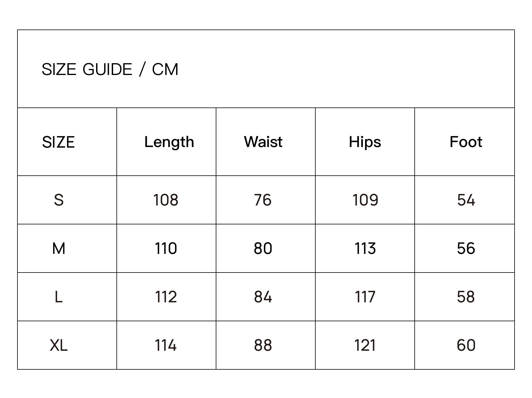This screenshot has width=532, height=398.
Task: Select the M size row label
Action: pyautogui.click(x=59, y=248)
